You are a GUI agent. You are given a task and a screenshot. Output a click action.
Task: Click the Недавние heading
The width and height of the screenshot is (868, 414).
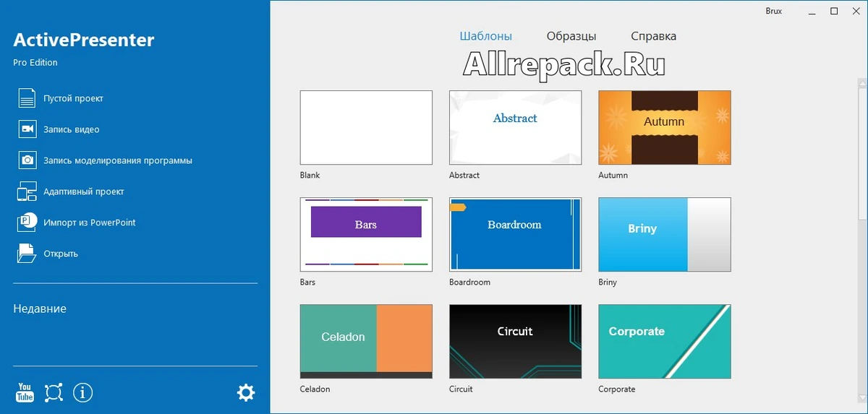click(40, 309)
